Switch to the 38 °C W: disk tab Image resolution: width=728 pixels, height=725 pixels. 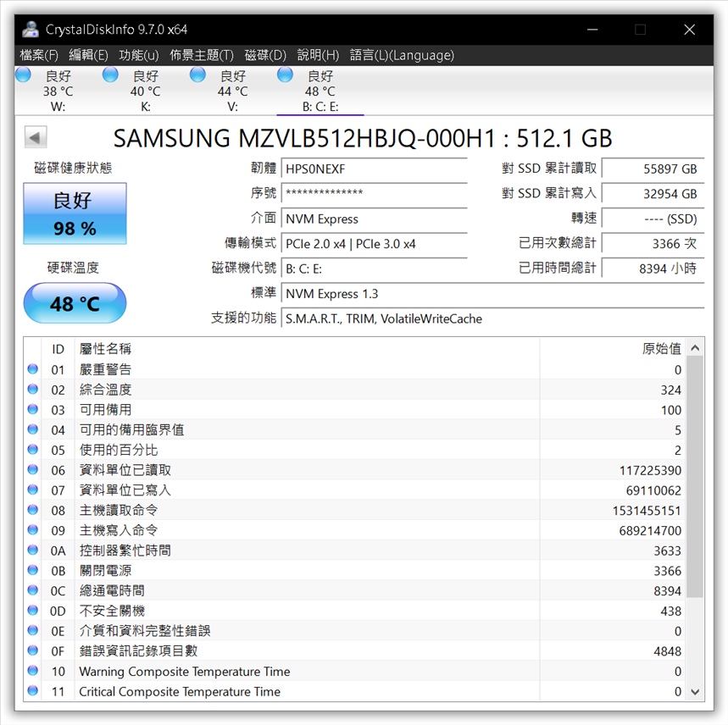point(58,91)
